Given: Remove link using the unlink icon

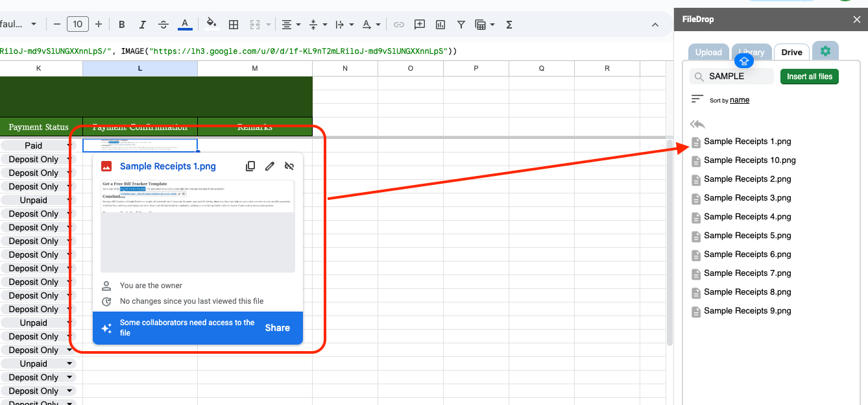Looking at the screenshot, I should point(289,166).
